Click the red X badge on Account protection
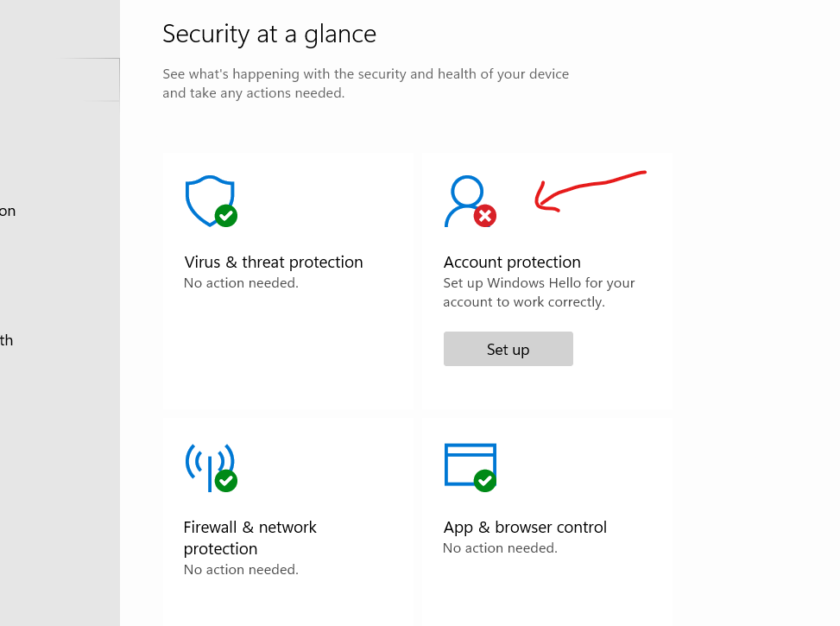840x626 pixels. coord(483,217)
